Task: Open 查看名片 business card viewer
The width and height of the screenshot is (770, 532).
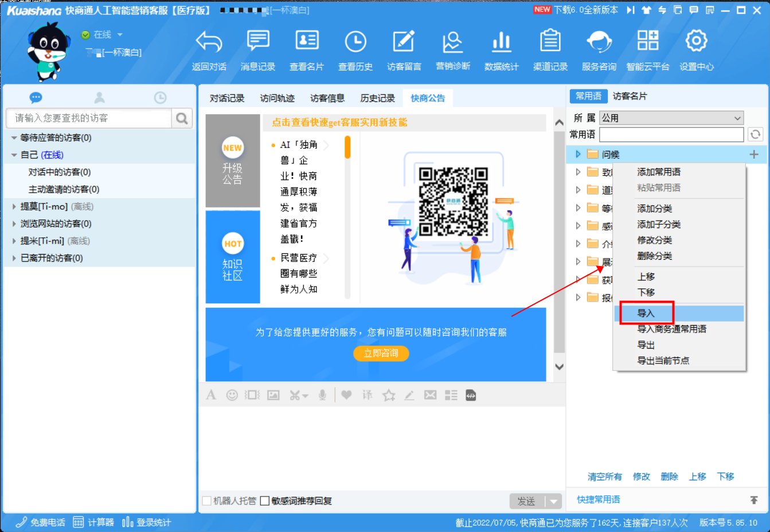Action: pyautogui.click(x=307, y=51)
